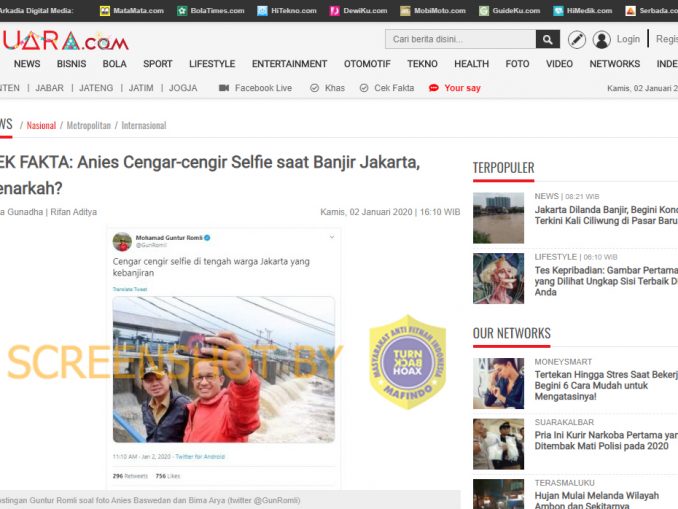Open Tertekan Hingga Stres article headline
678x509 pixels.
tap(606, 385)
